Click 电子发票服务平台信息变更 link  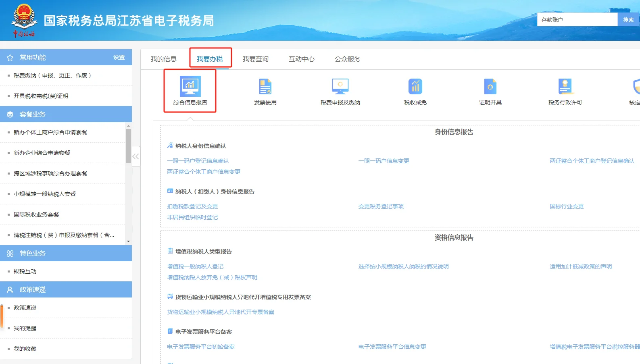(x=392, y=347)
